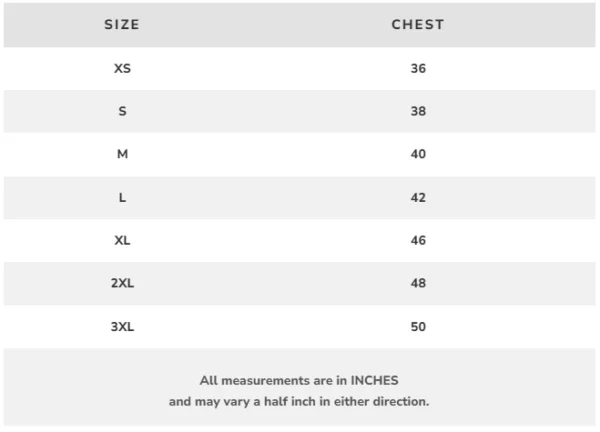
Task: Click chest value 36
Action: (x=418, y=69)
